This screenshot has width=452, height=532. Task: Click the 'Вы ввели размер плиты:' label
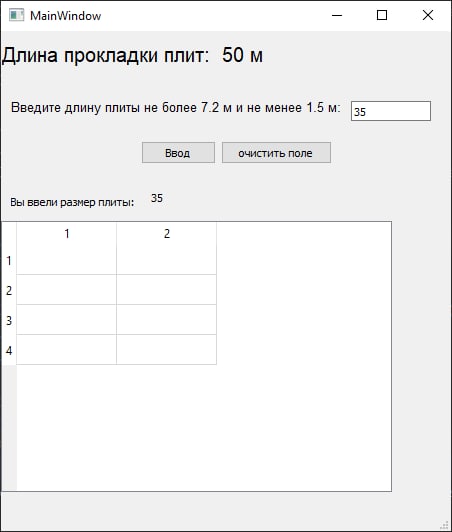pyautogui.click(x=72, y=203)
